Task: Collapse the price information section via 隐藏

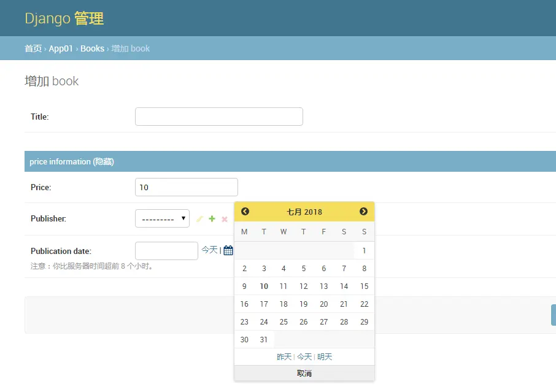Action: click(x=104, y=161)
